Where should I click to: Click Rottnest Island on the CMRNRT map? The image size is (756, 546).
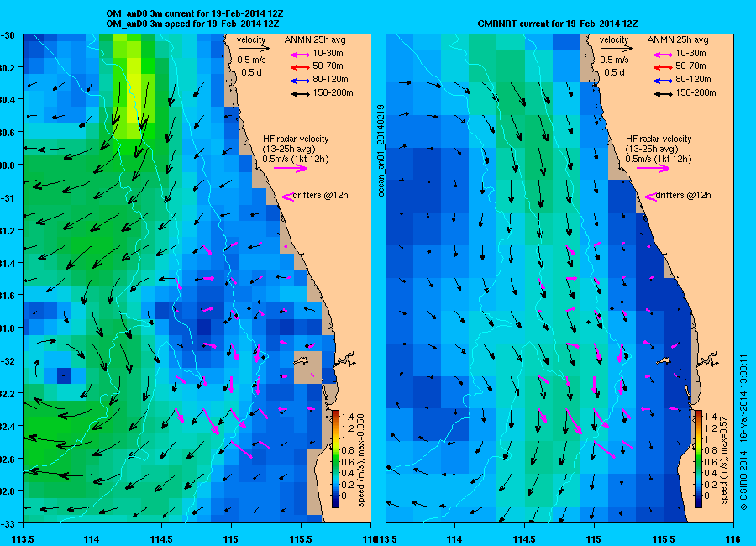(665, 360)
